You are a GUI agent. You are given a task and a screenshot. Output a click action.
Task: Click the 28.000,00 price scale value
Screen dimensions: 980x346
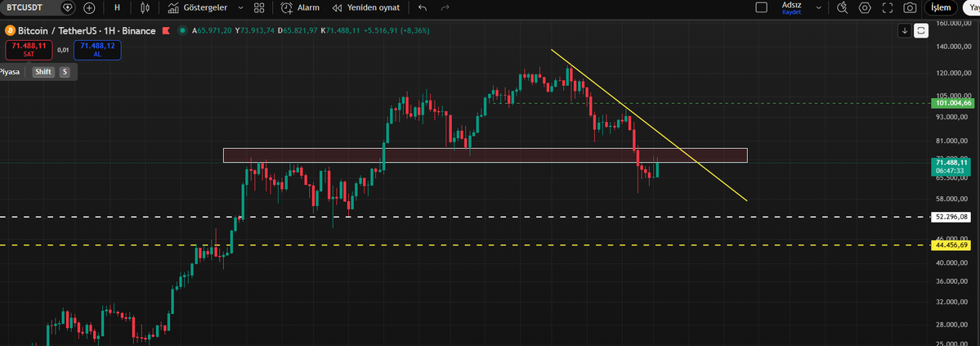point(954,325)
